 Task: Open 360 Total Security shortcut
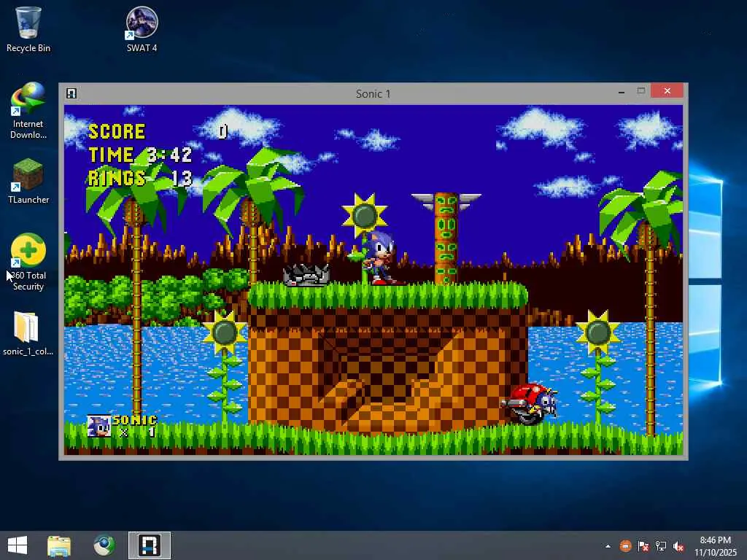click(x=28, y=262)
